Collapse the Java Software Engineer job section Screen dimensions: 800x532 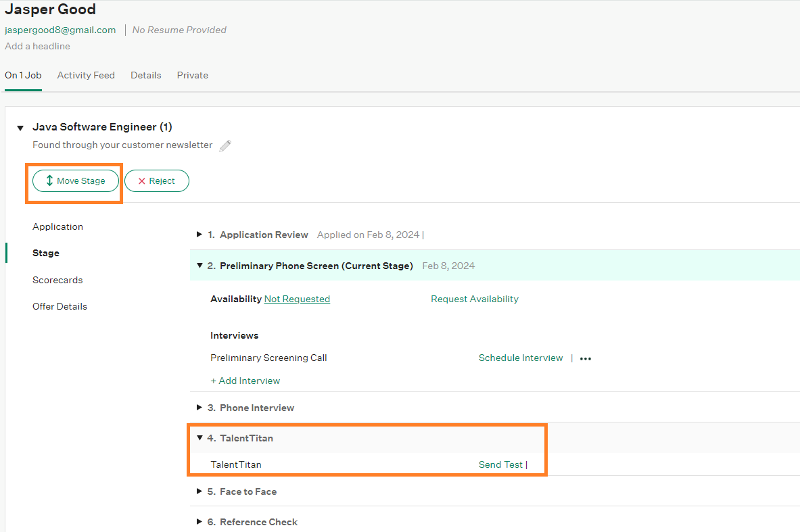(x=20, y=128)
